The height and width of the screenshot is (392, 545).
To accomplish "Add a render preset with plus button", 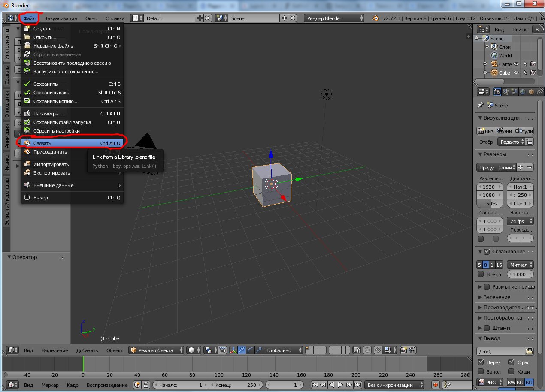I will (521, 167).
